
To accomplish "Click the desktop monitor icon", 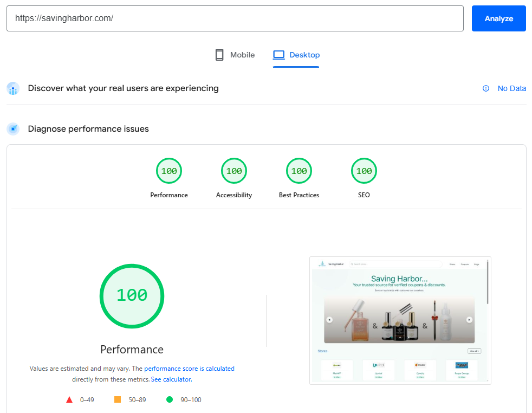I will coord(279,55).
